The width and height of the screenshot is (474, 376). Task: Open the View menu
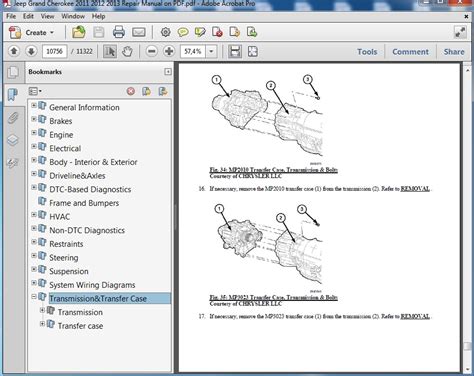tap(47, 16)
